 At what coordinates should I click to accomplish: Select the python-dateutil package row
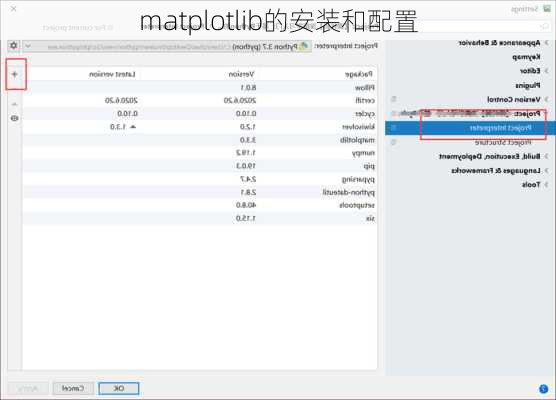click(199, 192)
